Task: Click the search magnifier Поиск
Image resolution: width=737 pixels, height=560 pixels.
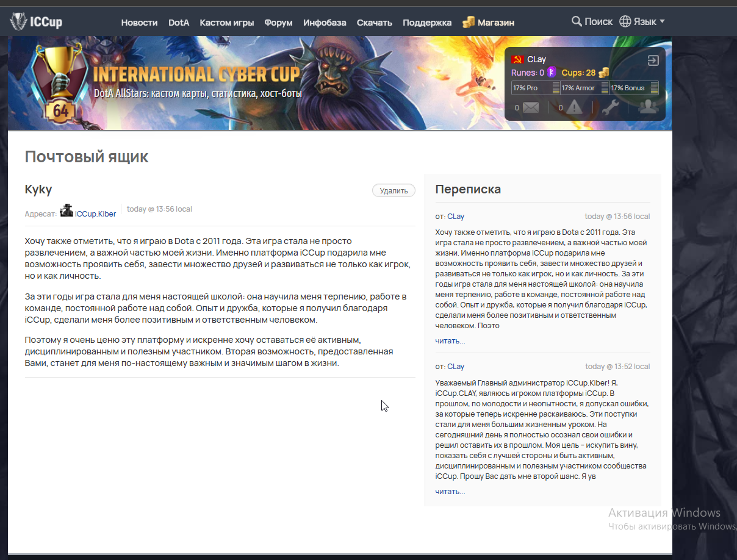Action: 592,21
